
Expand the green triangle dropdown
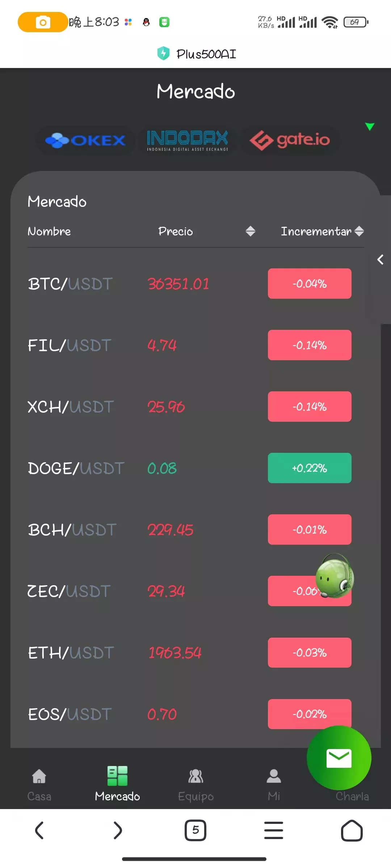(369, 127)
